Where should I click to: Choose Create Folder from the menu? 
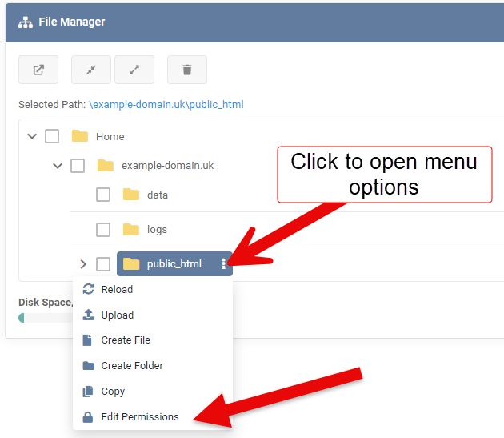pos(153,366)
